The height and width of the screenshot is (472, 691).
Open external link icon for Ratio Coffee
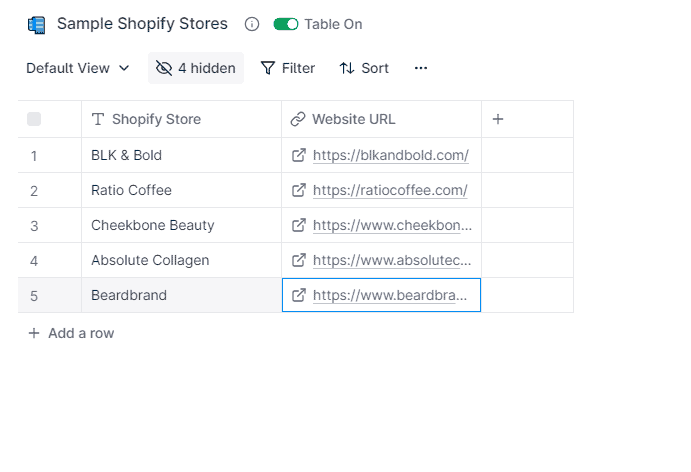(299, 190)
